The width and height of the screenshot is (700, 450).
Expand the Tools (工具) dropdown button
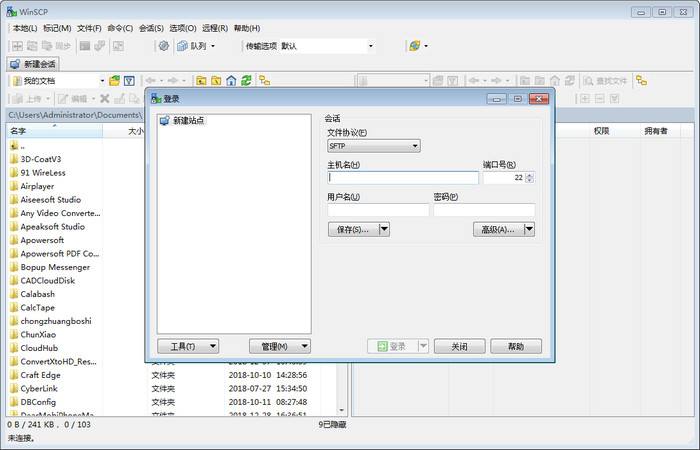(188, 346)
